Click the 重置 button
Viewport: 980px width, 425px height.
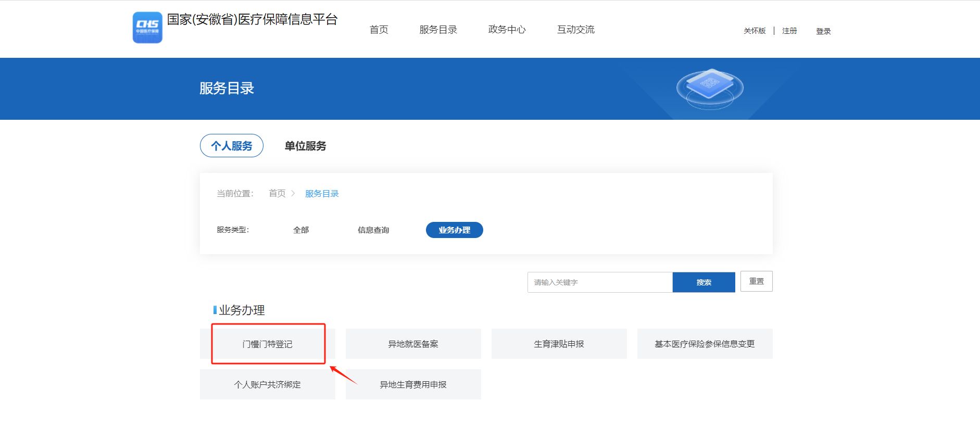click(x=757, y=281)
